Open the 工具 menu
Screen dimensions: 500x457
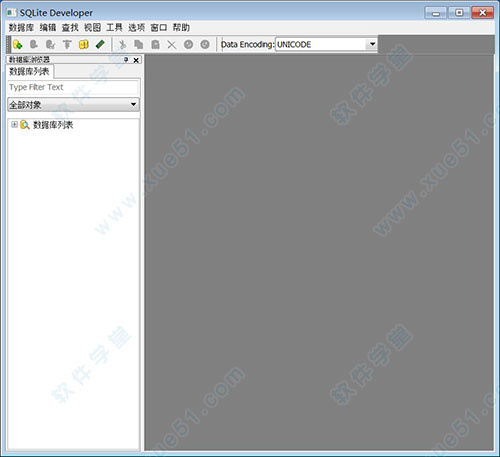coord(114,27)
